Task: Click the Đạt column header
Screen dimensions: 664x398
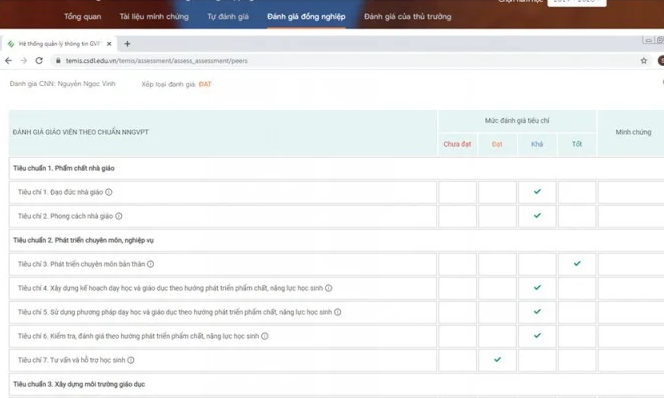Action: coord(497,144)
